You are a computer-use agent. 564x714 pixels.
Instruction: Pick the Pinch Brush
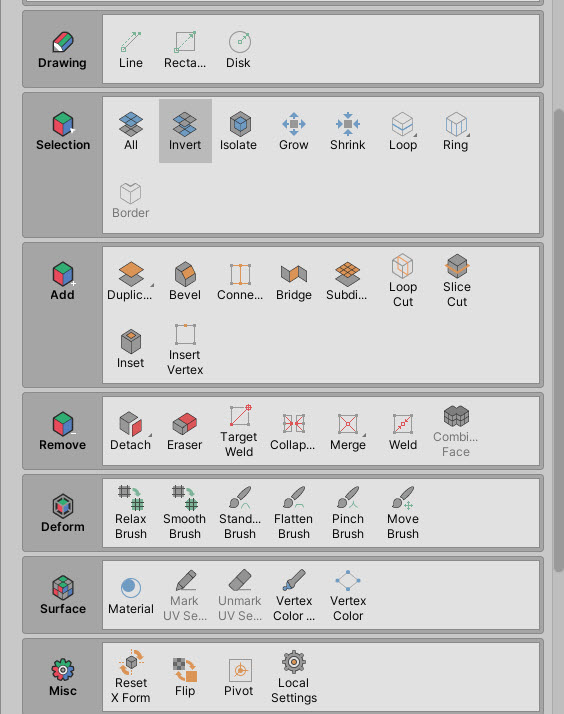(x=348, y=513)
